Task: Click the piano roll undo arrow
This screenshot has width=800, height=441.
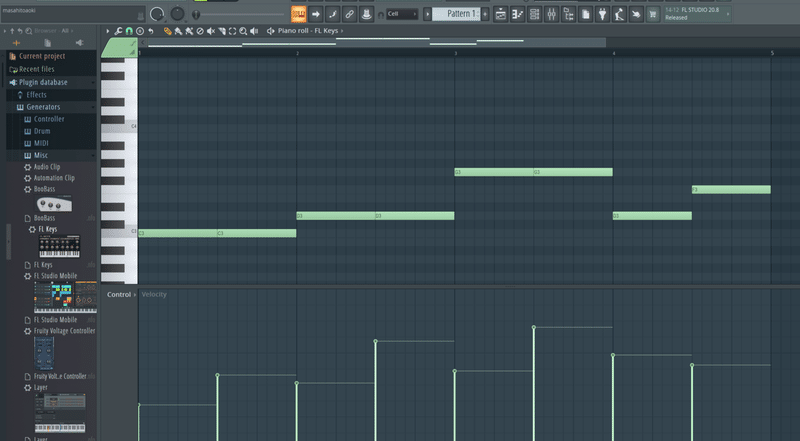Action: point(151,31)
